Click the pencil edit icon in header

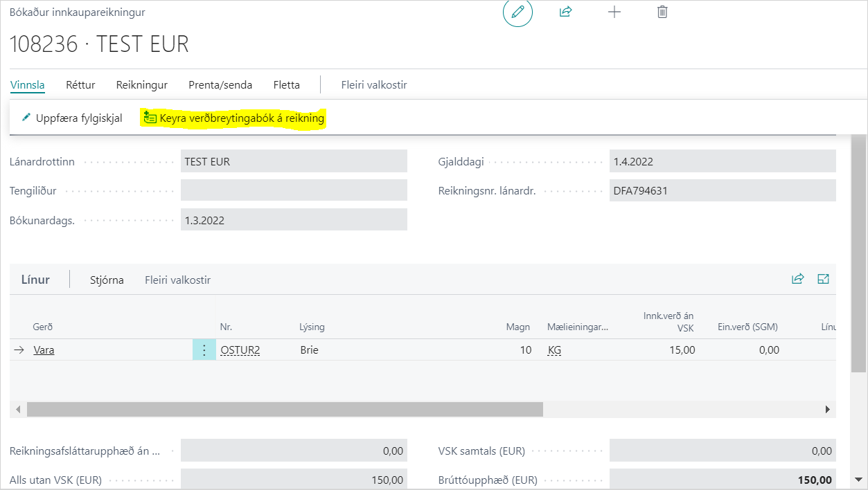pyautogui.click(x=517, y=12)
